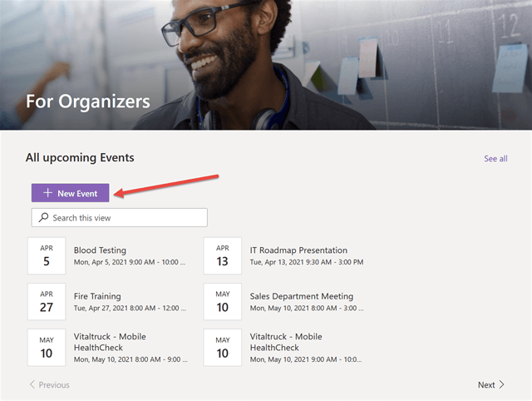Click the APR 5 date tile

pyautogui.click(x=47, y=255)
